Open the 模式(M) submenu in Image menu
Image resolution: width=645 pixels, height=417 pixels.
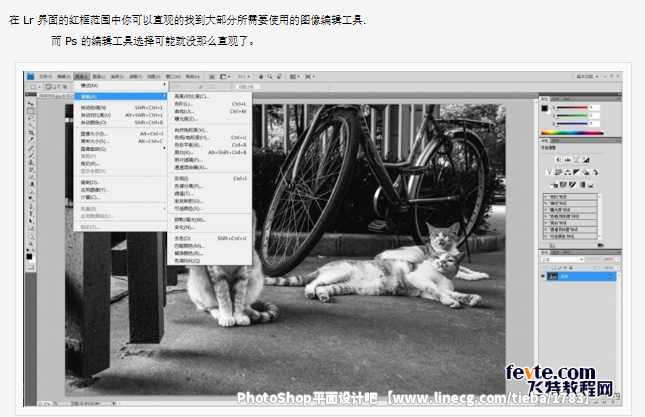click(121, 85)
